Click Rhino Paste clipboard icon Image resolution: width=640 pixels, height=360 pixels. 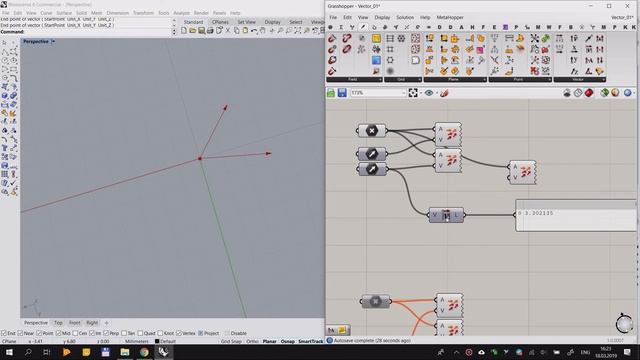(x=245, y=31)
